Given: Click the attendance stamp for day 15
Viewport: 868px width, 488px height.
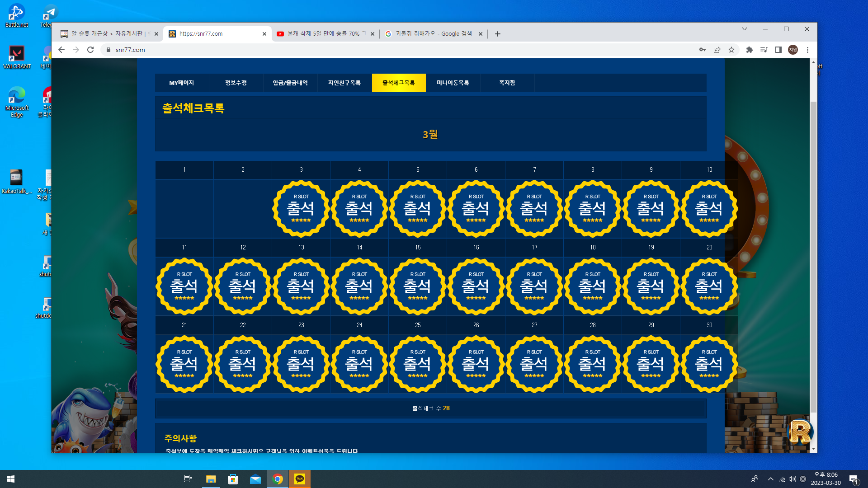Looking at the screenshot, I should point(418,286).
